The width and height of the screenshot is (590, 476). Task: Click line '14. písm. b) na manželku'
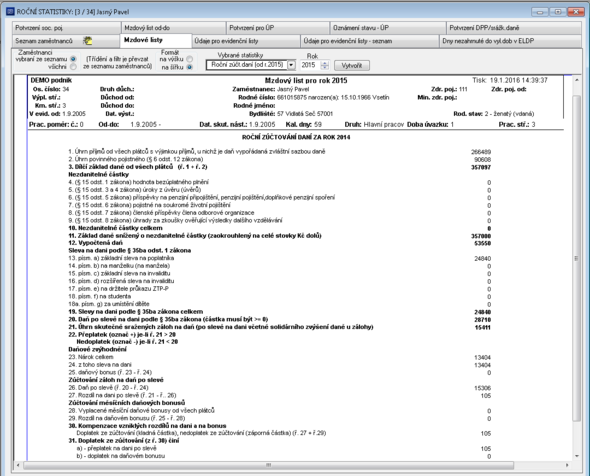[x=119, y=266]
